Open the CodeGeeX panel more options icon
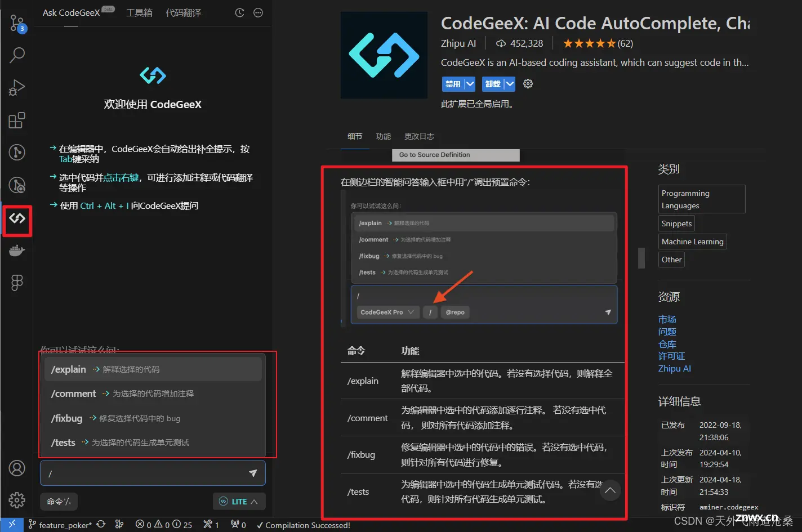This screenshot has height=532, width=802. click(258, 12)
